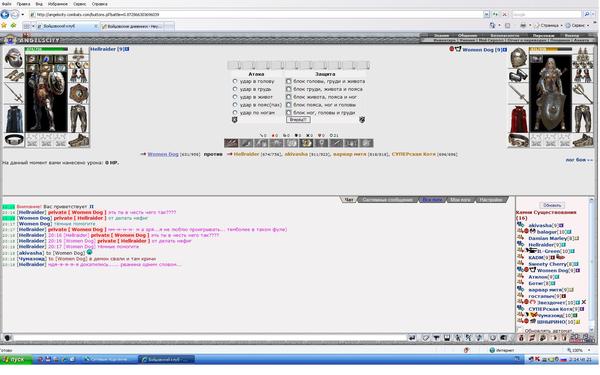Open the 'Файл' browser menu

6,4
